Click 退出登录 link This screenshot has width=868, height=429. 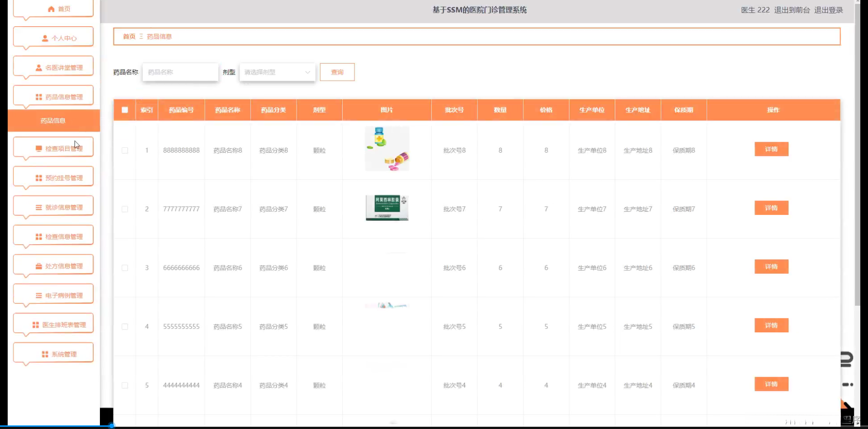click(829, 10)
